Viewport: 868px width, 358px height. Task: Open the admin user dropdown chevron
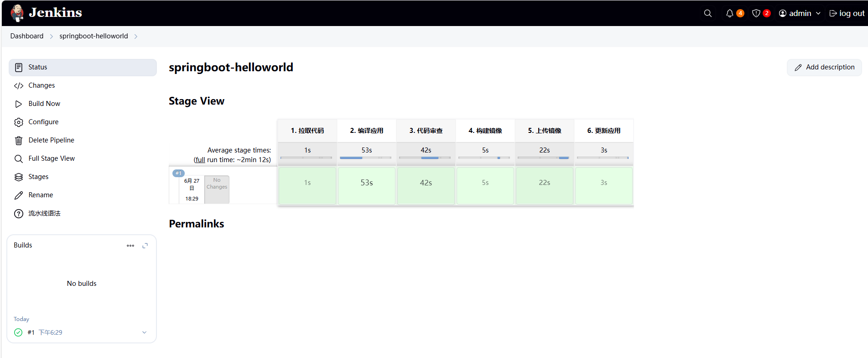click(818, 13)
